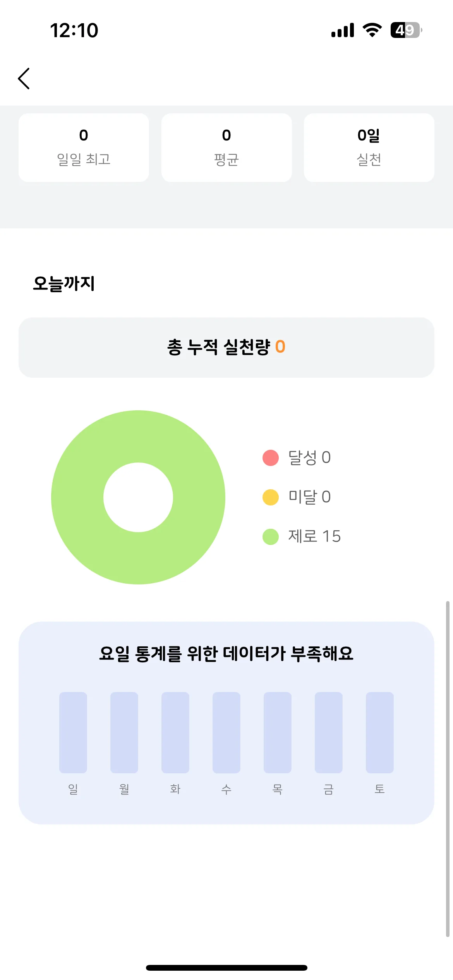Click the green 제로 legend dot
Viewport: 453px width, 980px height.
click(x=271, y=537)
